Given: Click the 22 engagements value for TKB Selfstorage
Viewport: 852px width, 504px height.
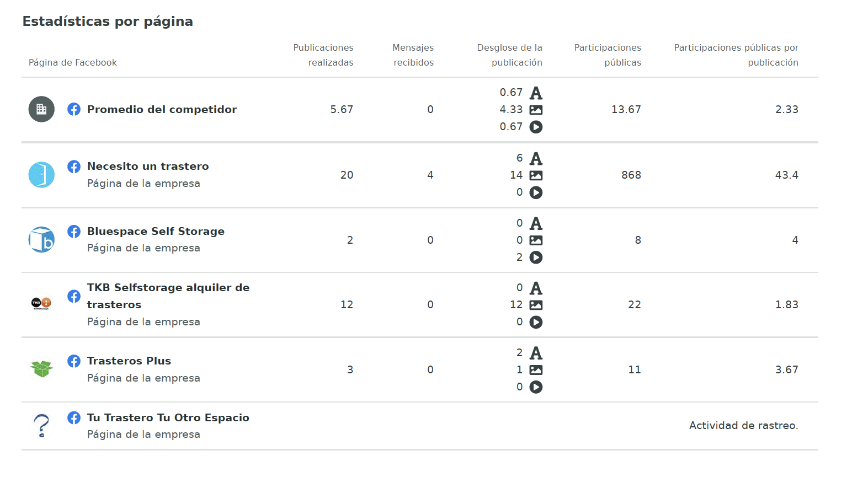Looking at the screenshot, I should click(635, 305).
